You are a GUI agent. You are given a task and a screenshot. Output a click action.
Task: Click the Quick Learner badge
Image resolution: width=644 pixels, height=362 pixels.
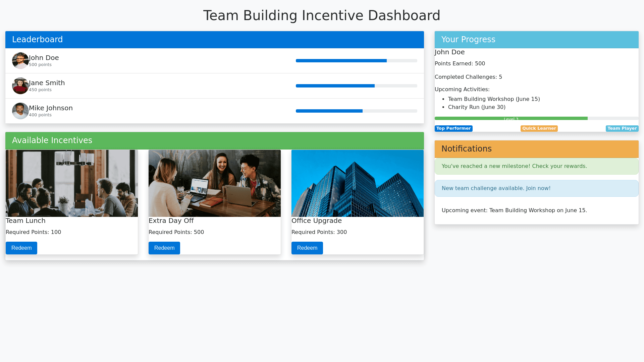point(539,128)
